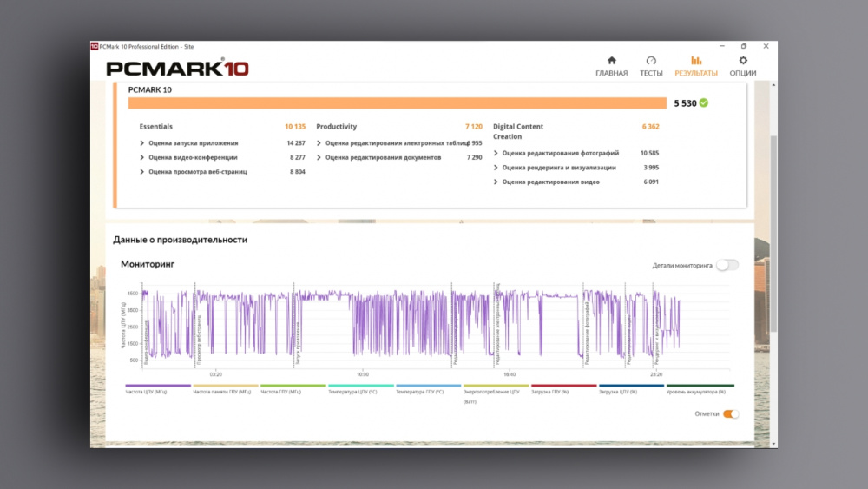The width and height of the screenshot is (868, 489).
Task: Turn off the Отметки switch
Action: pyautogui.click(x=731, y=413)
